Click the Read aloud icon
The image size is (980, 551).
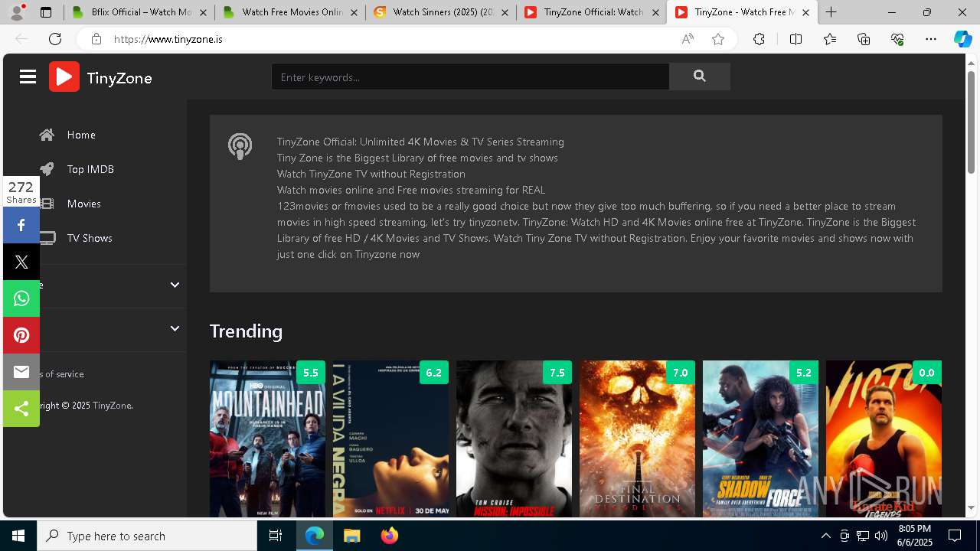click(688, 39)
